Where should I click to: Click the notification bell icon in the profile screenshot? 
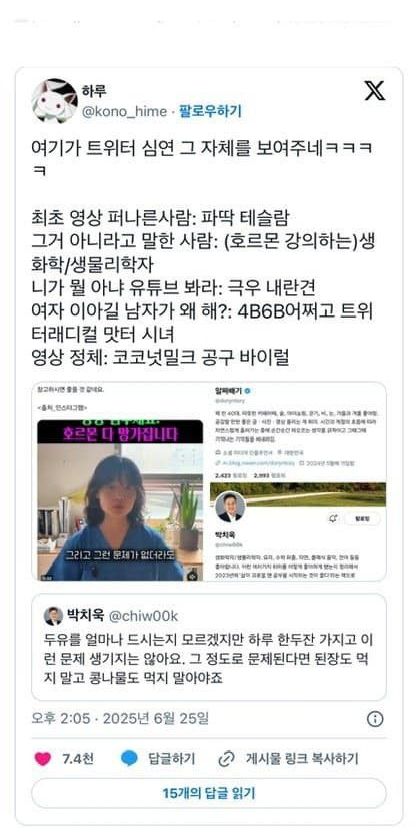[333, 518]
